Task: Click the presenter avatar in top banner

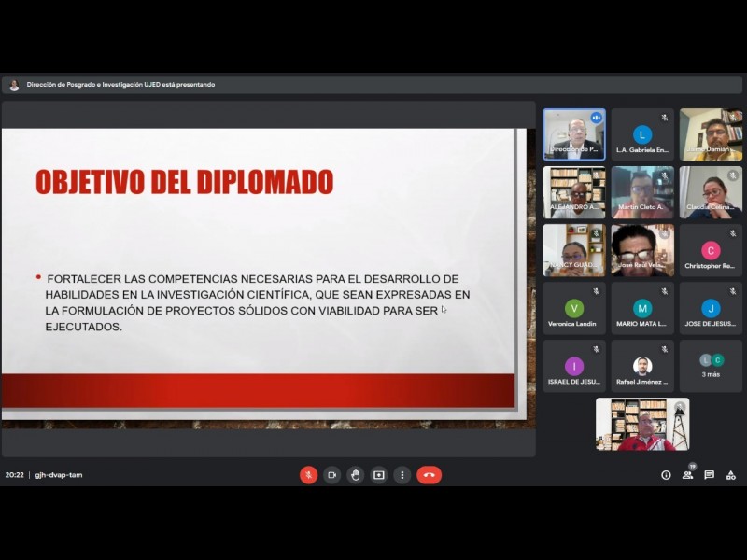Action: click(14, 85)
